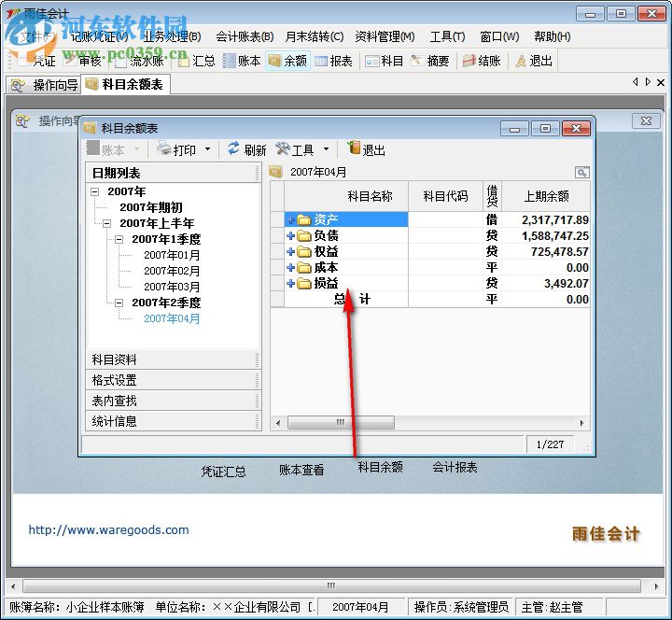
Task: Open the 窗口(W) menu
Action: (499, 36)
